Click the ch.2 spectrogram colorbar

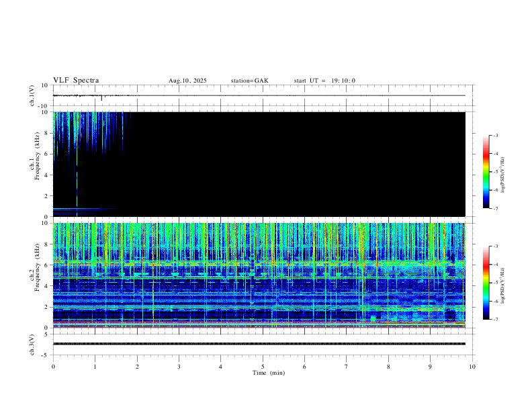(x=486, y=283)
